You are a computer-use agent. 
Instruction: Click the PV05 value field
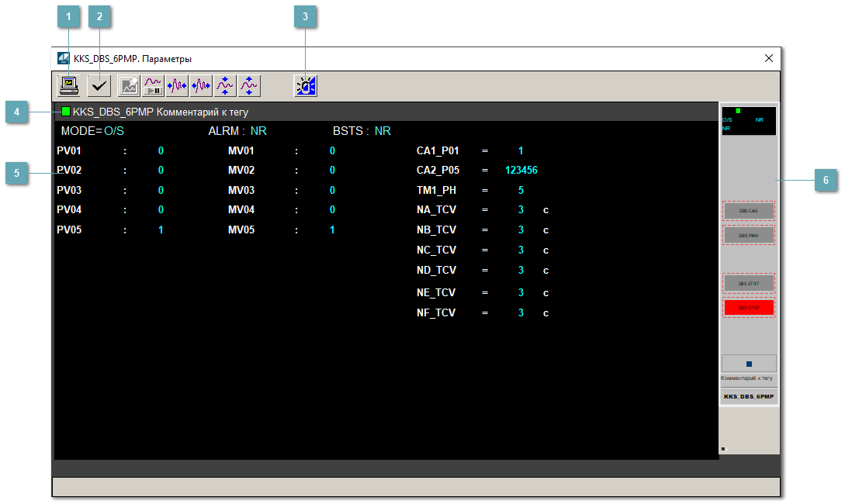[x=161, y=230]
